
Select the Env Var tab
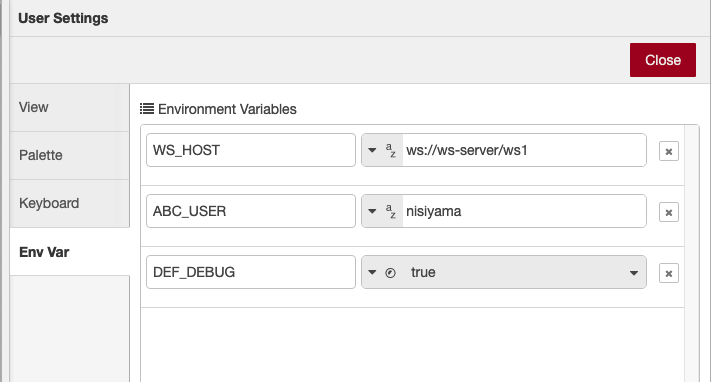pos(69,252)
